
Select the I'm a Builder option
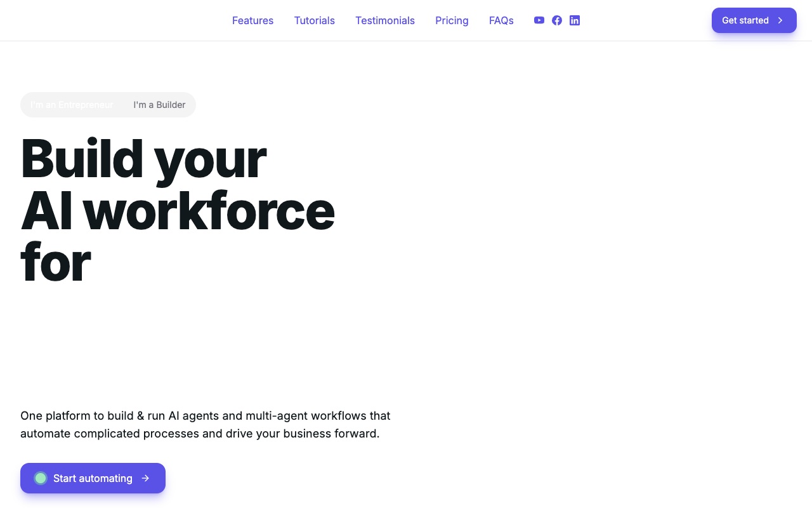click(x=159, y=105)
